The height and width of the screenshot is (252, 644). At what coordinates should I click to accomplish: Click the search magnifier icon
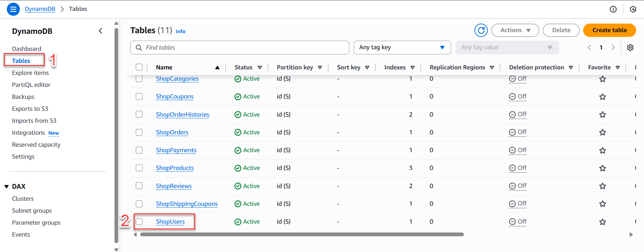coord(139,48)
